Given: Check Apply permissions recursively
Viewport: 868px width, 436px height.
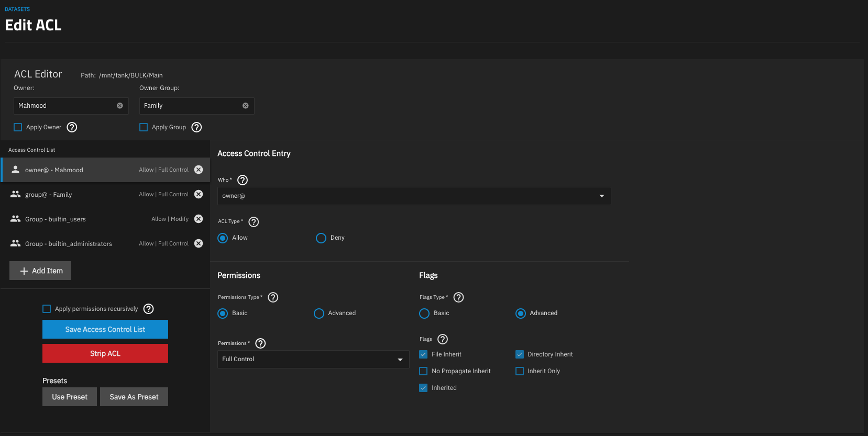Looking at the screenshot, I should click(x=47, y=309).
